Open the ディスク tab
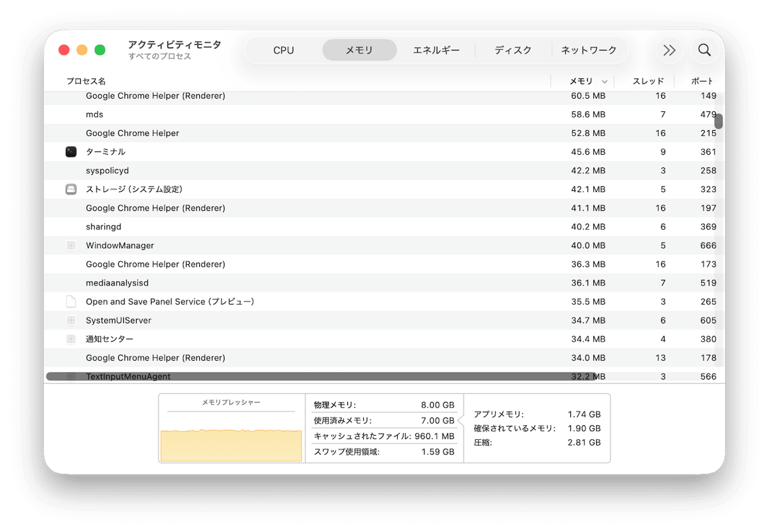The image size is (769, 532). [x=514, y=50]
